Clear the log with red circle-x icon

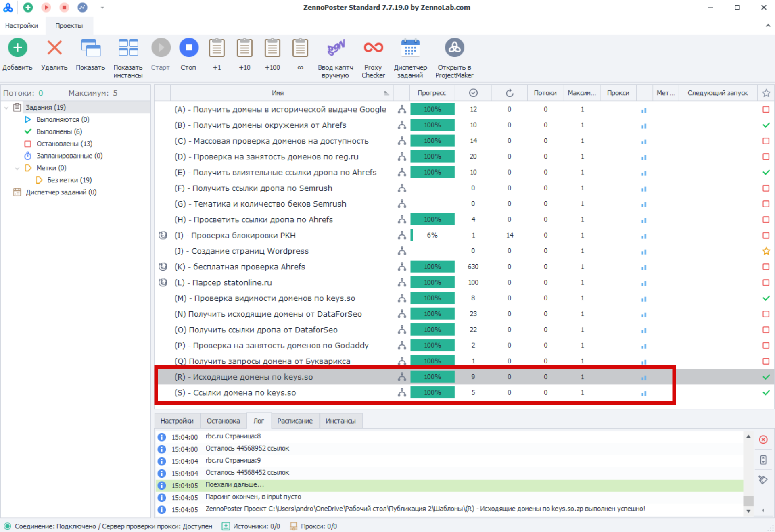tap(763, 440)
